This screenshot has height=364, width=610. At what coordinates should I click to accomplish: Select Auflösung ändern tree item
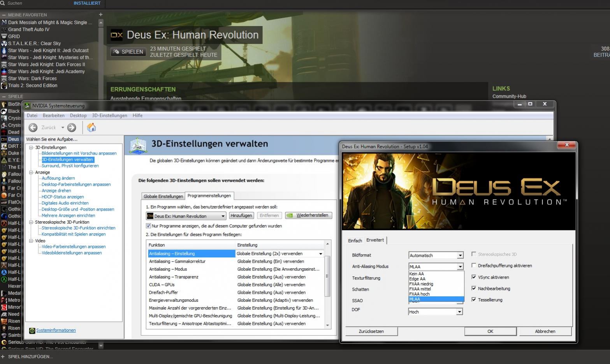58,178
